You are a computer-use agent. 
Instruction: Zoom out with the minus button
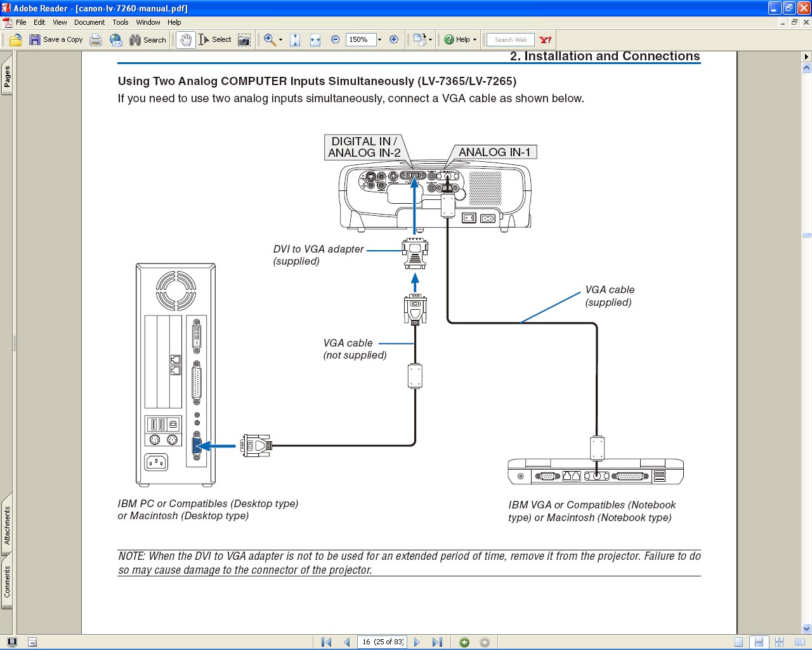coord(336,39)
